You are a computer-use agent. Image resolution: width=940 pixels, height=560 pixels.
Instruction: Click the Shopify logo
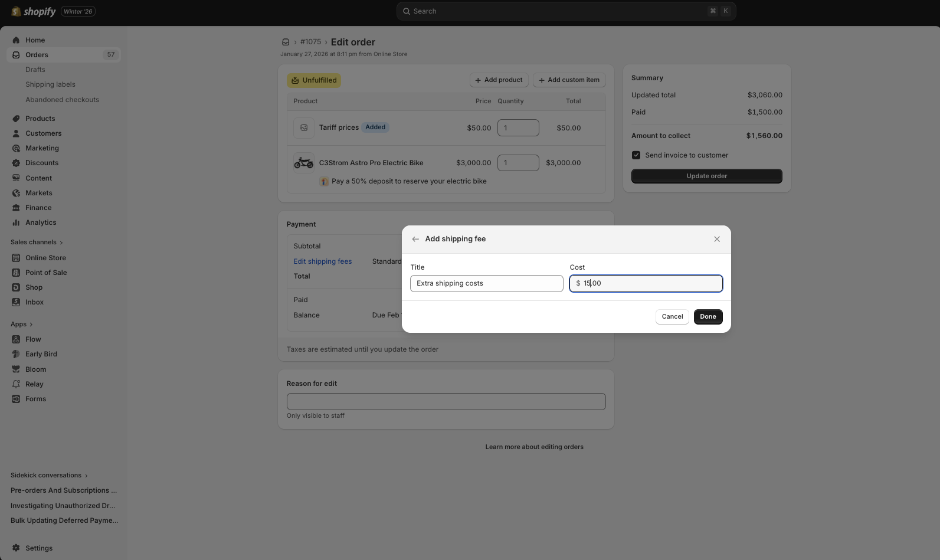pos(33,11)
